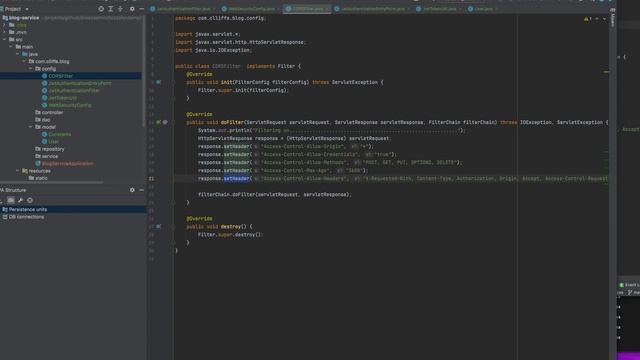Image resolution: width=640 pixels, height=360 pixels.
Task: Click the 'package com.cliffe.blog.config' line
Action: (x=220, y=18)
